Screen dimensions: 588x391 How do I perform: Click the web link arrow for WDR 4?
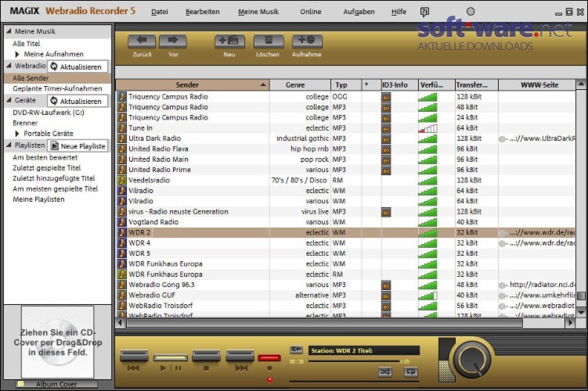503,243
